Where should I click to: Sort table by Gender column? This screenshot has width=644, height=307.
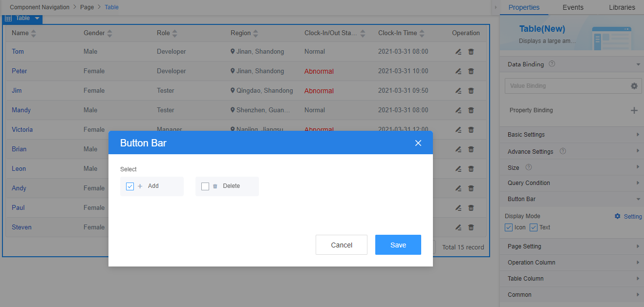click(109, 33)
